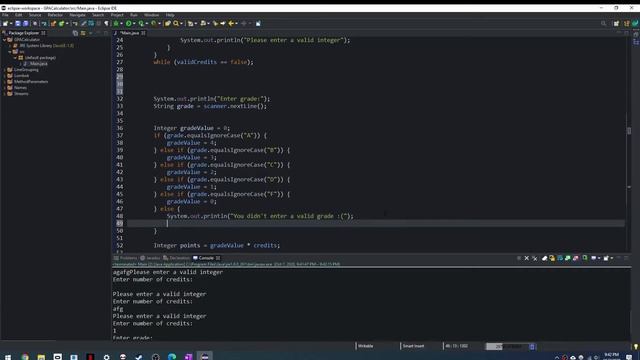This screenshot has width=640, height=360.
Task: Open the Window menu
Action: coord(151,15)
